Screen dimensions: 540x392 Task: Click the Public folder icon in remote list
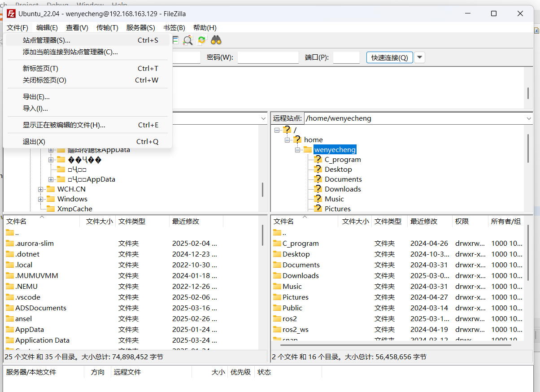[x=277, y=308]
